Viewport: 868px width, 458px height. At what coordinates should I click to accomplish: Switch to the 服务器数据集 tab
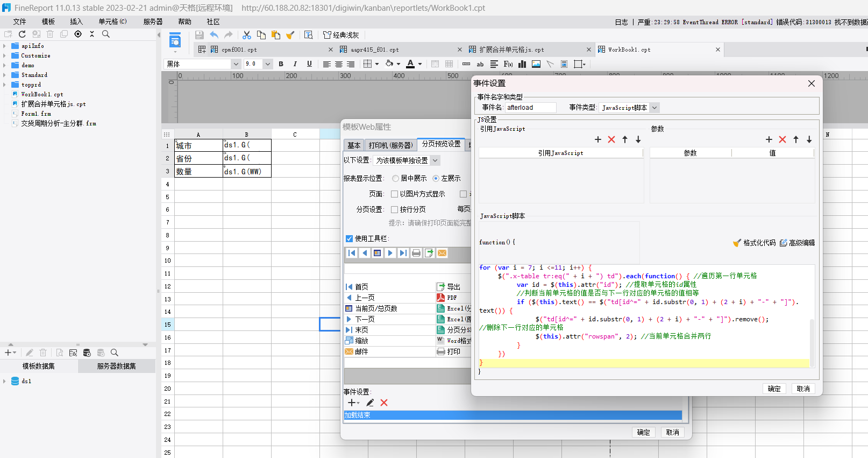tap(117, 366)
